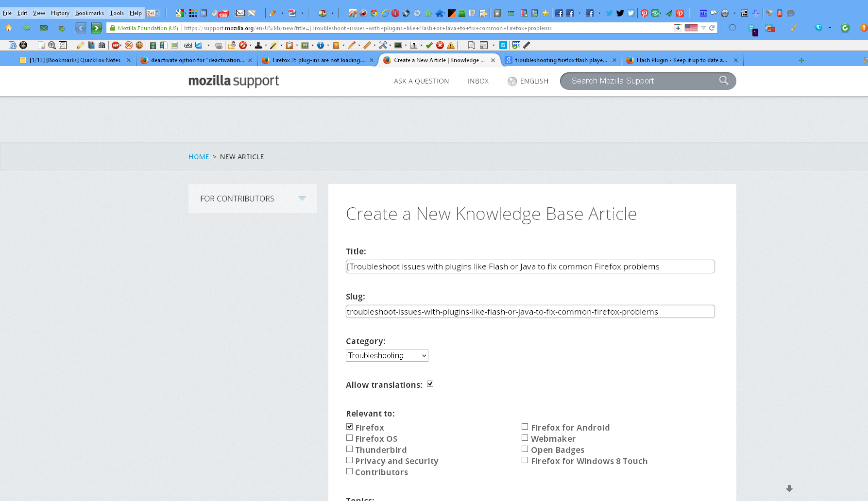Image resolution: width=868 pixels, height=501 pixels.
Task: Close the Create a New Article tab
Action: tap(493, 60)
